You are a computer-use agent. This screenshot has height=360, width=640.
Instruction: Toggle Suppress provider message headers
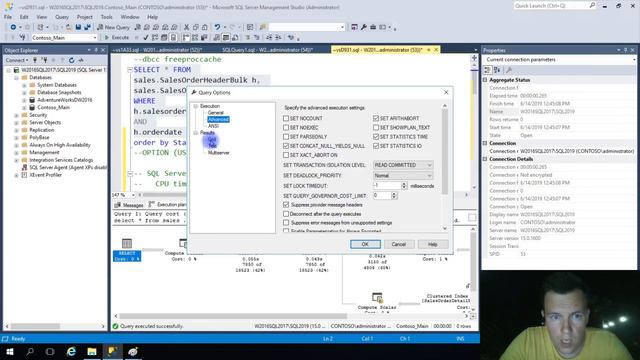286,205
